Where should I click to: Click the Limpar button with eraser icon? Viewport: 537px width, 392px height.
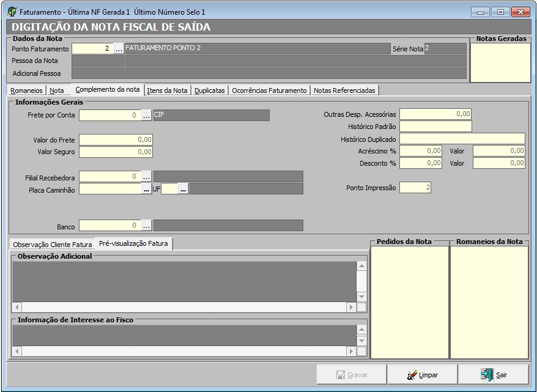[x=423, y=375]
